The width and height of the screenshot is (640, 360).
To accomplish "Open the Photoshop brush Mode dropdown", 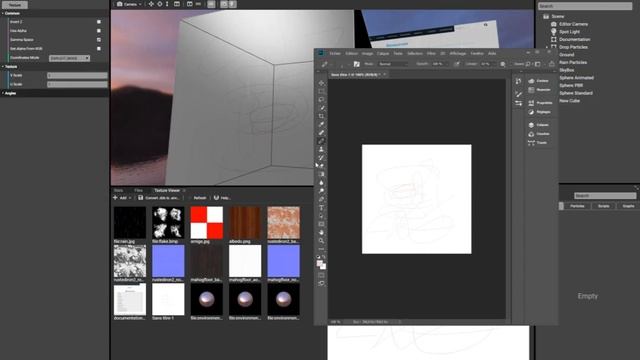I will [393, 64].
